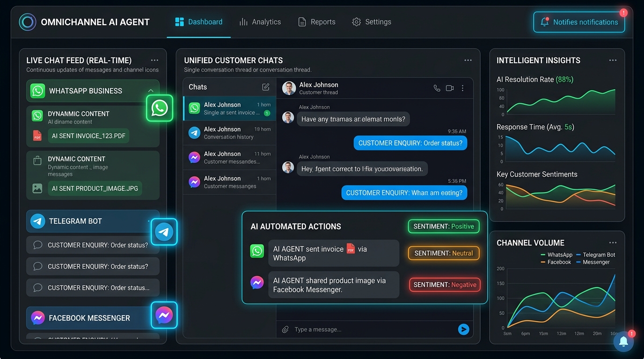Collapse the WhatsApp Business section
Viewport: 644px width, 359px height.
tap(151, 91)
